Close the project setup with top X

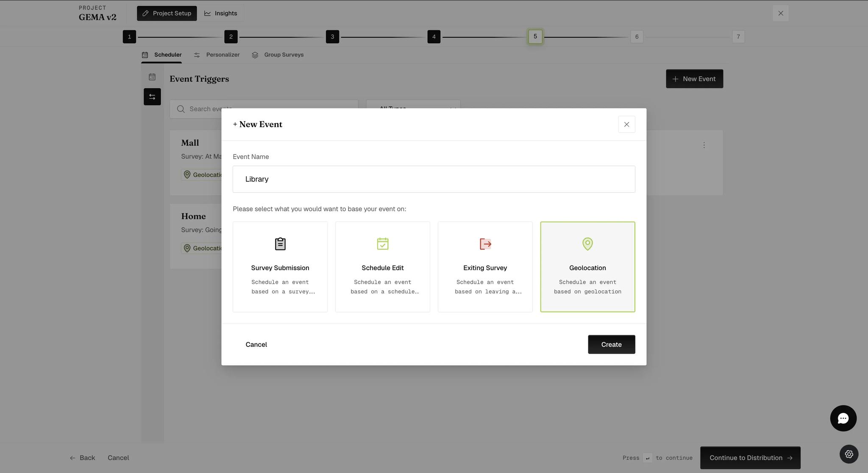(x=780, y=14)
